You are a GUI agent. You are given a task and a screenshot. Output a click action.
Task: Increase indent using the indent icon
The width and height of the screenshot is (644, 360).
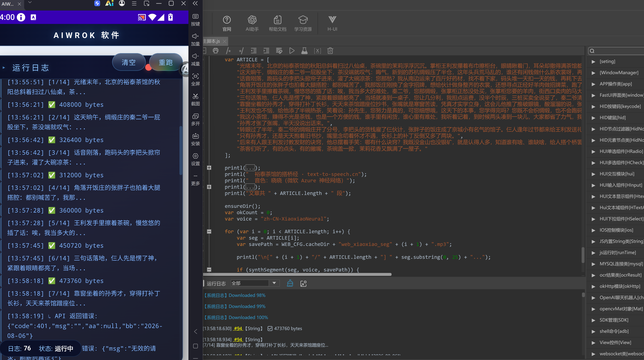(x=266, y=51)
